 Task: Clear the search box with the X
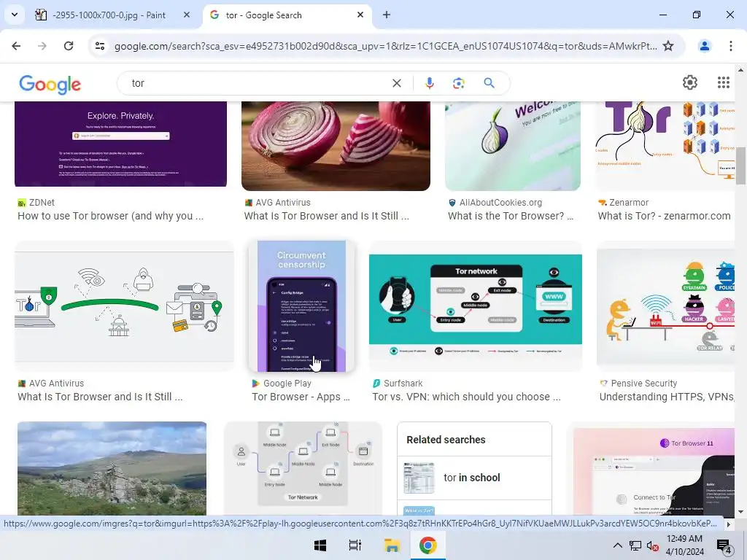point(396,83)
